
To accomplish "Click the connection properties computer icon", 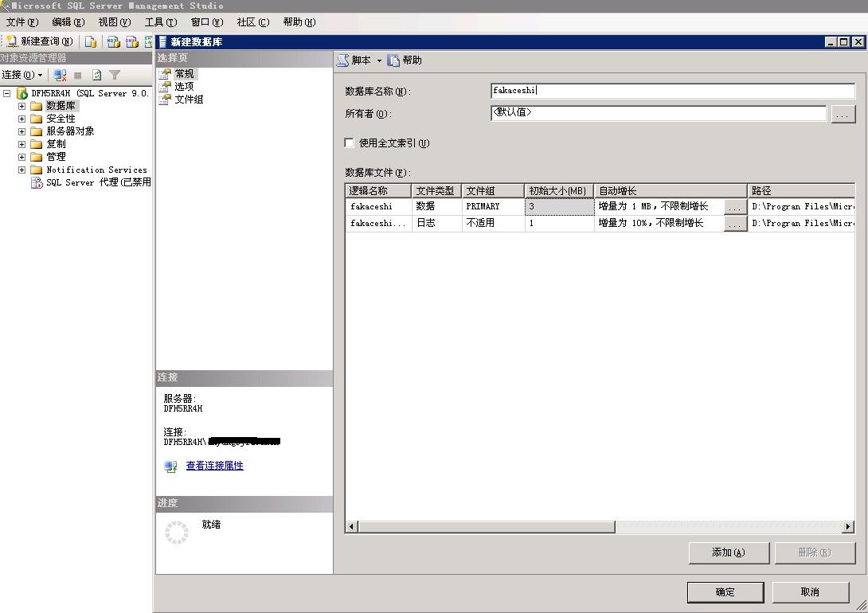I will click(x=170, y=467).
